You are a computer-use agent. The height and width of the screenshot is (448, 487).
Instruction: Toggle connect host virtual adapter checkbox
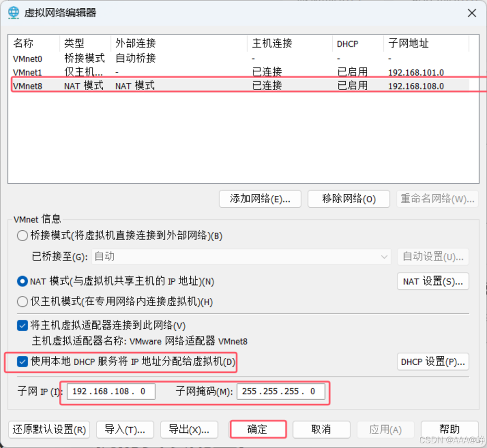click(22, 326)
